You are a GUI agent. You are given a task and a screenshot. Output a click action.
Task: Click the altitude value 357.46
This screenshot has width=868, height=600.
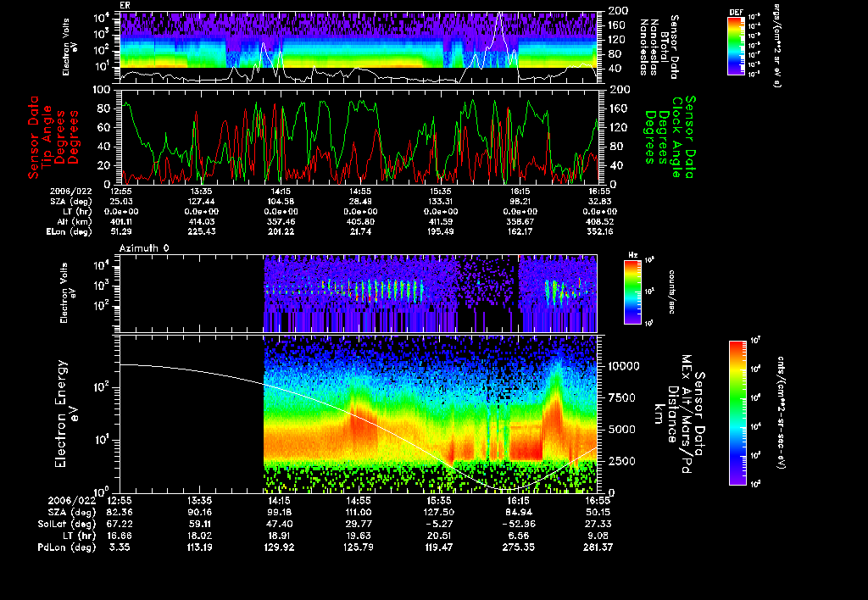pyautogui.click(x=281, y=222)
